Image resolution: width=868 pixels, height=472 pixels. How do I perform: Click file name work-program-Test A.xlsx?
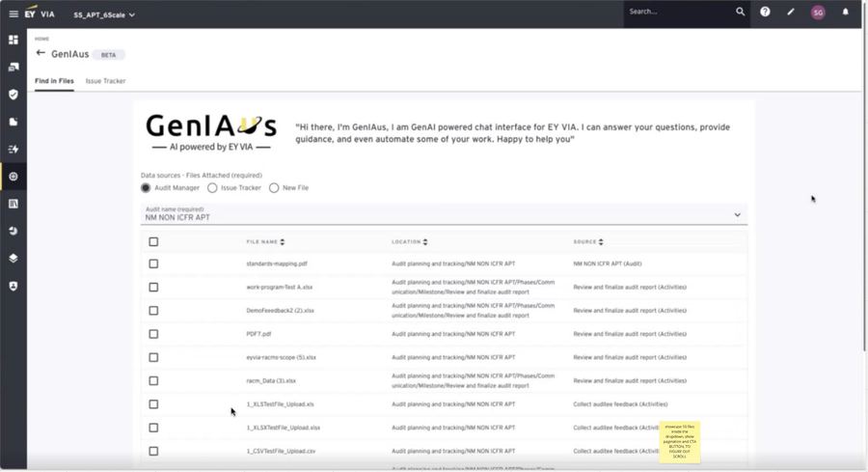pos(280,287)
